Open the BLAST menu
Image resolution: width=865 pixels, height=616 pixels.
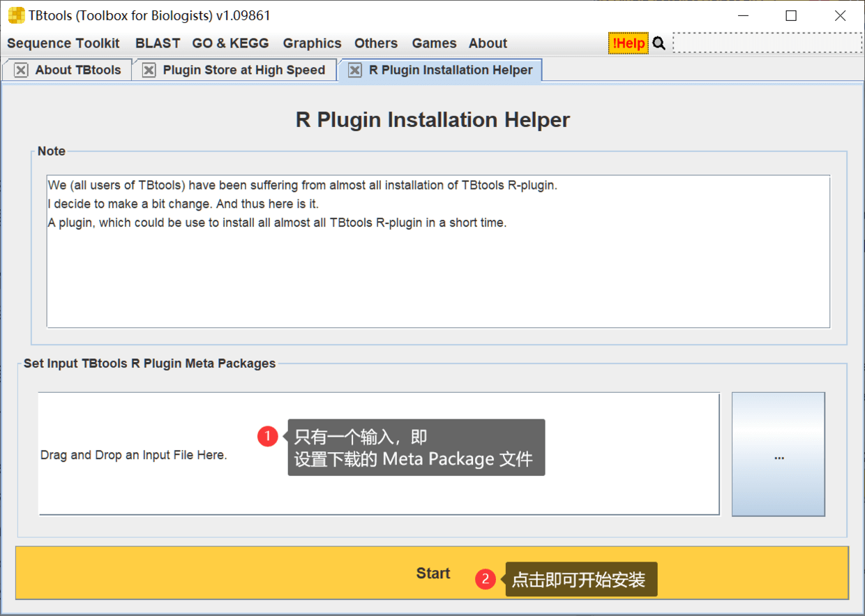pos(158,43)
